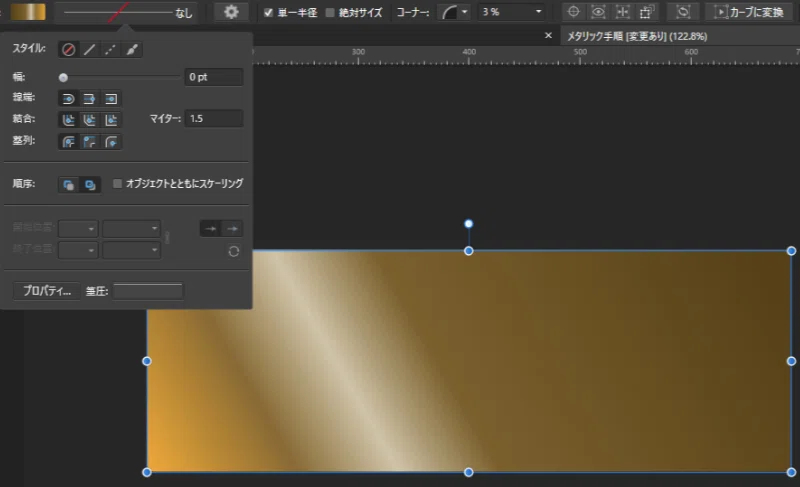
Task: Select the texture brush stroke style
Action: click(132, 49)
